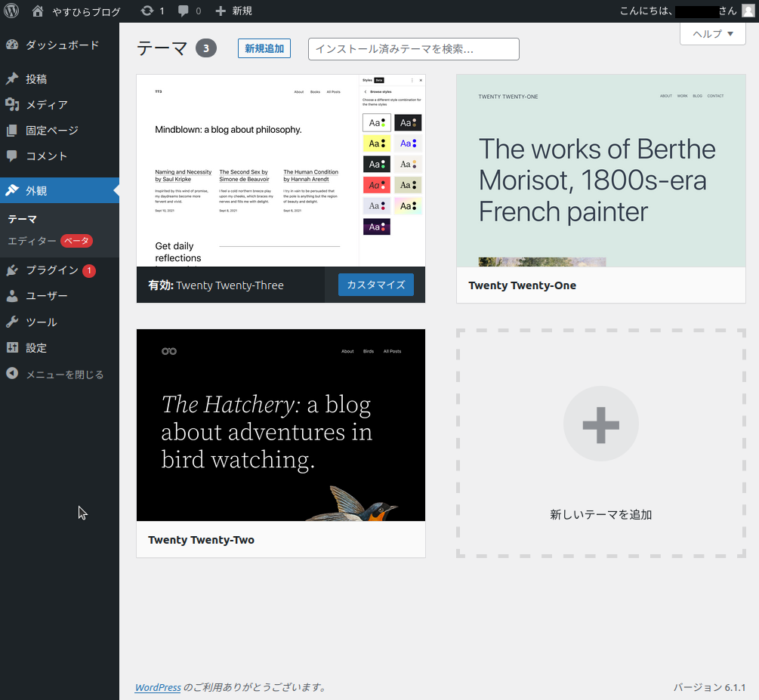Open the user avatar in the admin bar
759x700 pixels.
[x=748, y=11]
